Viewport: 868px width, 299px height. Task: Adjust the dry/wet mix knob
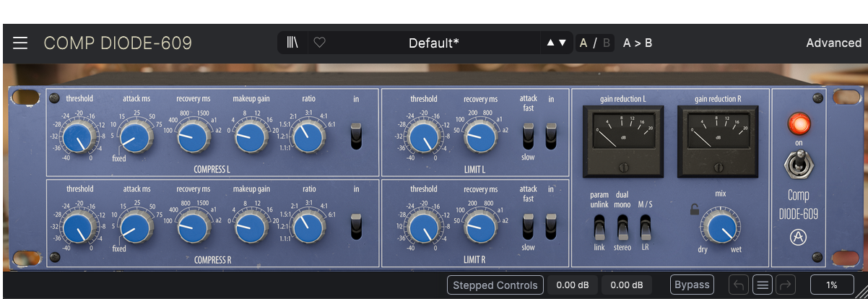(720, 227)
